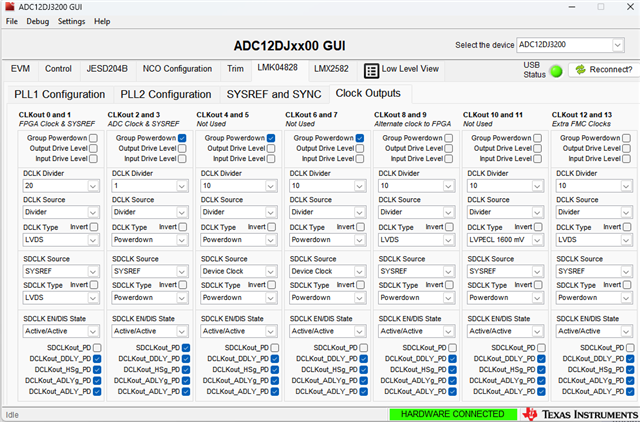640x422 pixels.
Task: Switch to the NCO Configuration tab
Action: click(x=177, y=69)
